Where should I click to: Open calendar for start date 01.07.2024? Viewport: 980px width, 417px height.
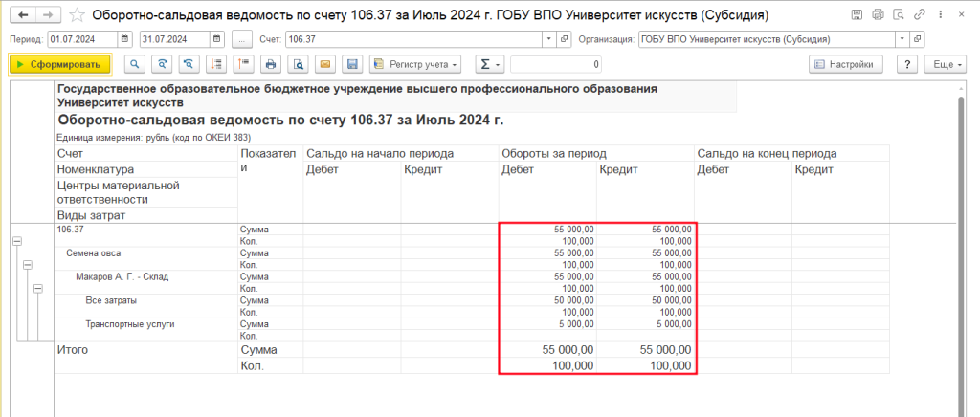tap(125, 39)
